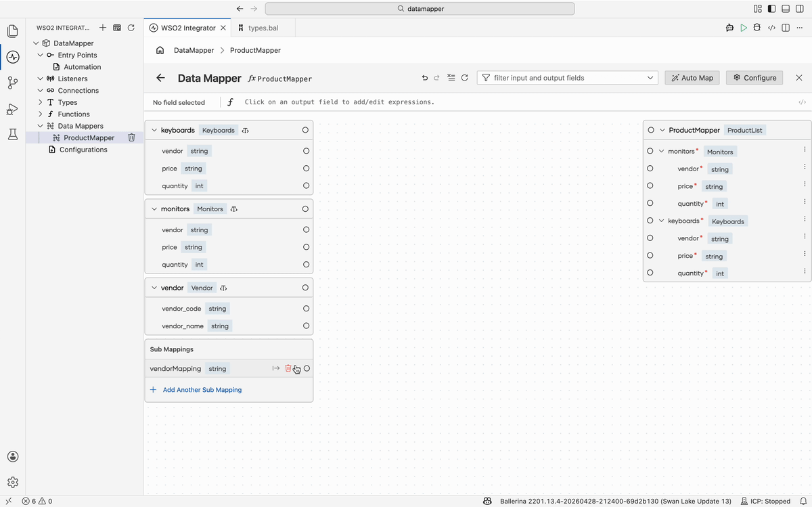Open the Run and Debug view
Image resolution: width=812 pixels, height=507 pixels.
pyautogui.click(x=12, y=108)
